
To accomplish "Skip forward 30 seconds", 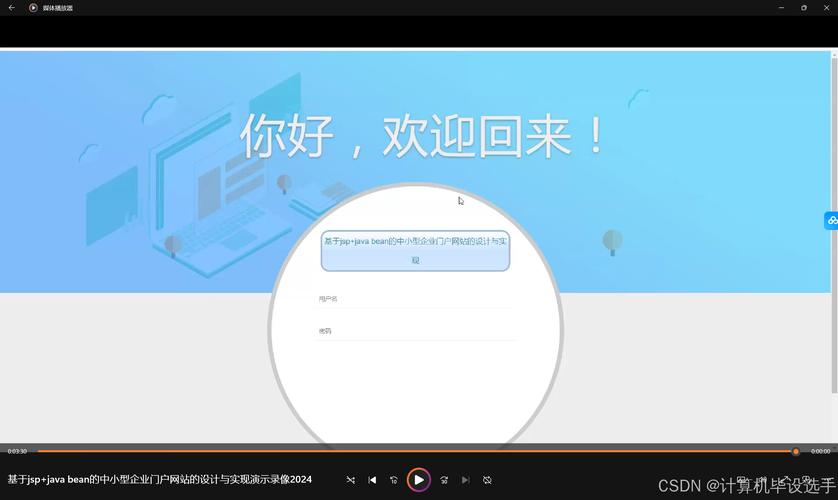I will point(444,480).
